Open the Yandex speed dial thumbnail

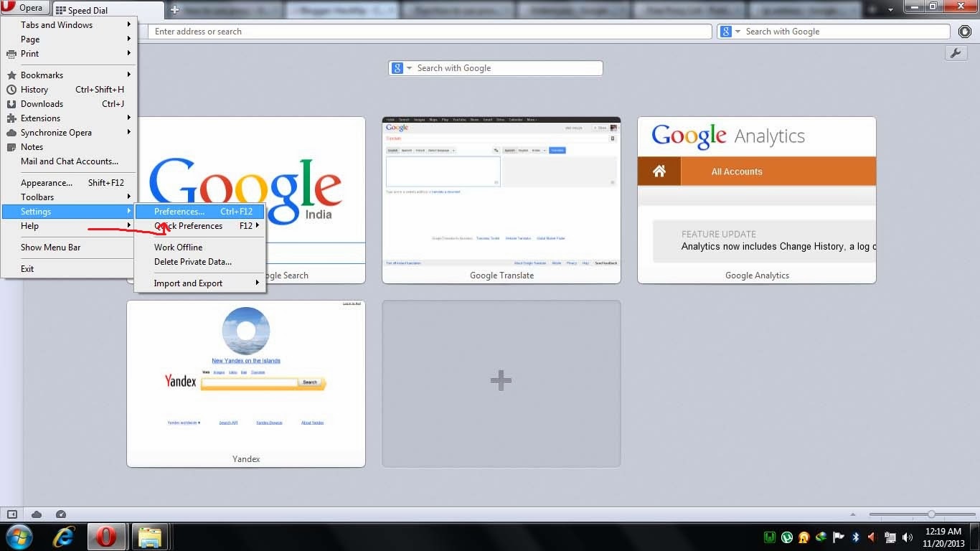click(246, 384)
